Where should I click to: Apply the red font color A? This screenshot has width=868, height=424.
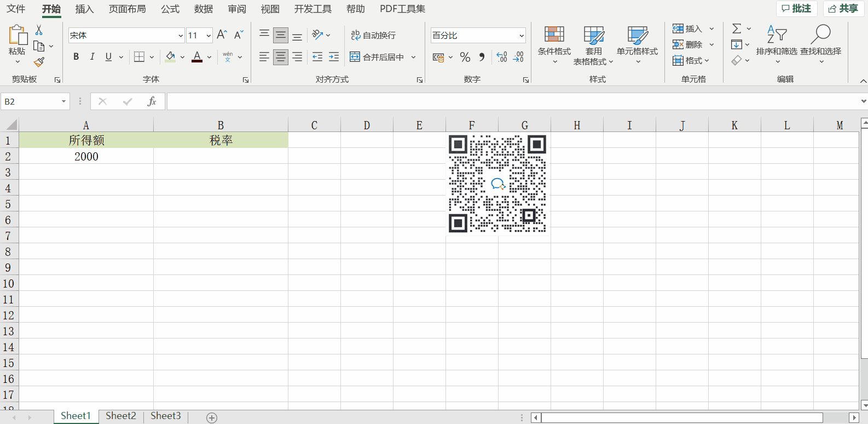(x=197, y=57)
